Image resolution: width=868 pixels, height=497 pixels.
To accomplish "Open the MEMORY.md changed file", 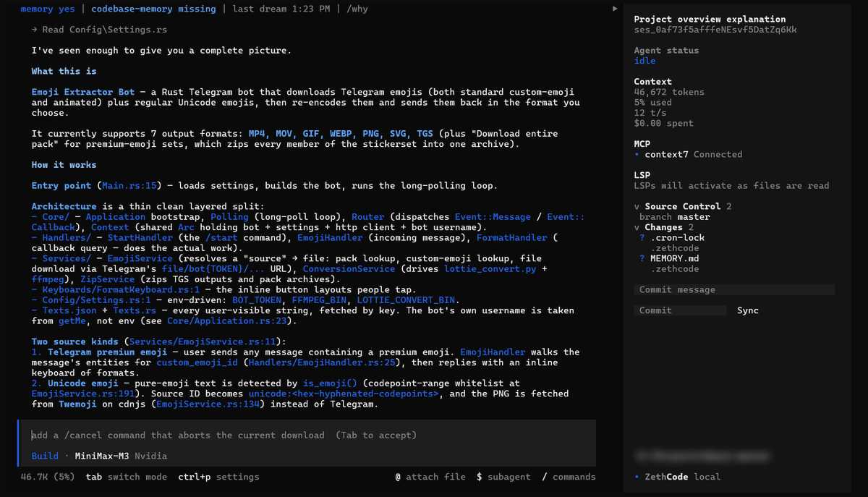I will click(x=674, y=258).
